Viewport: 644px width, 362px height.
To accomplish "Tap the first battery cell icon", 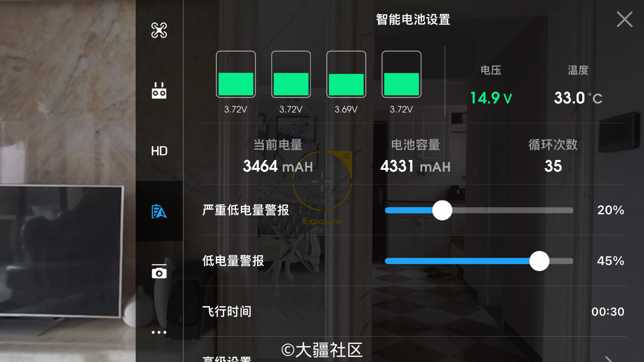I will (236, 74).
